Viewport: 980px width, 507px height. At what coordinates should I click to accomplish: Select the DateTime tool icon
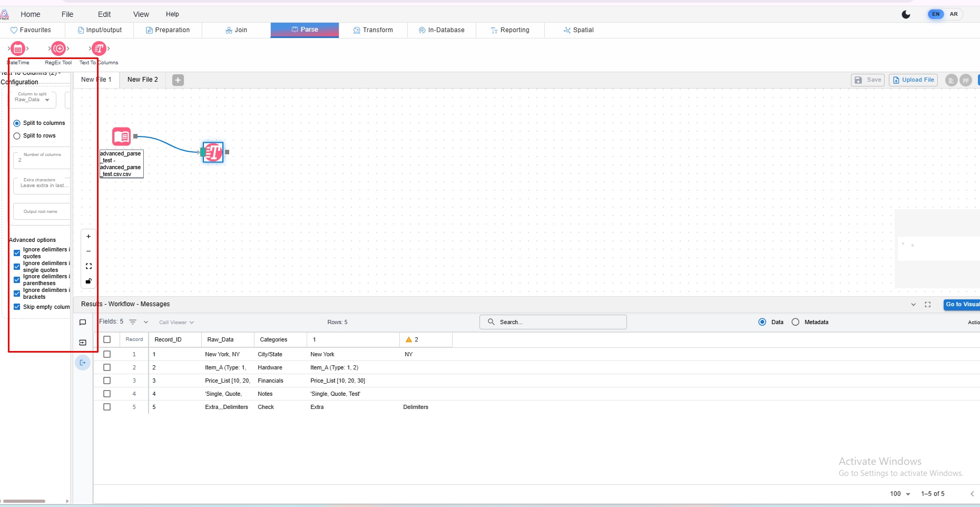pyautogui.click(x=18, y=49)
